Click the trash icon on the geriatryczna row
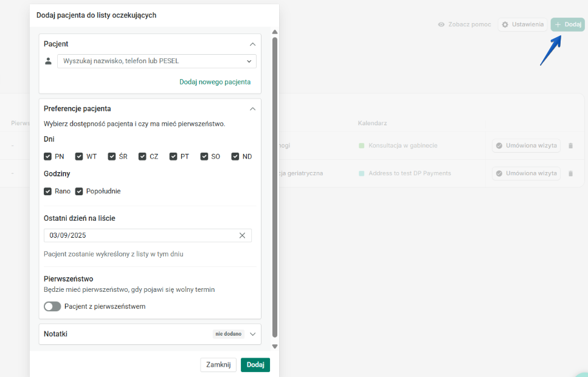 click(x=570, y=173)
